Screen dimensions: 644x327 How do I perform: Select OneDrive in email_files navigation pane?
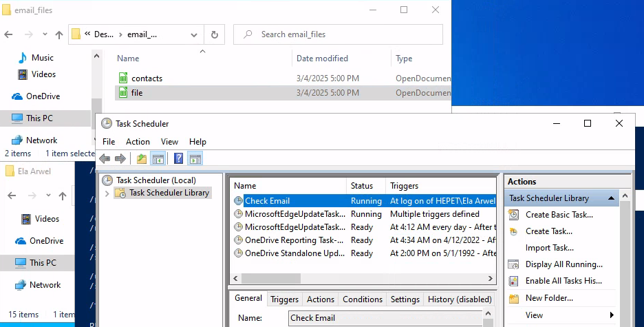tap(43, 96)
